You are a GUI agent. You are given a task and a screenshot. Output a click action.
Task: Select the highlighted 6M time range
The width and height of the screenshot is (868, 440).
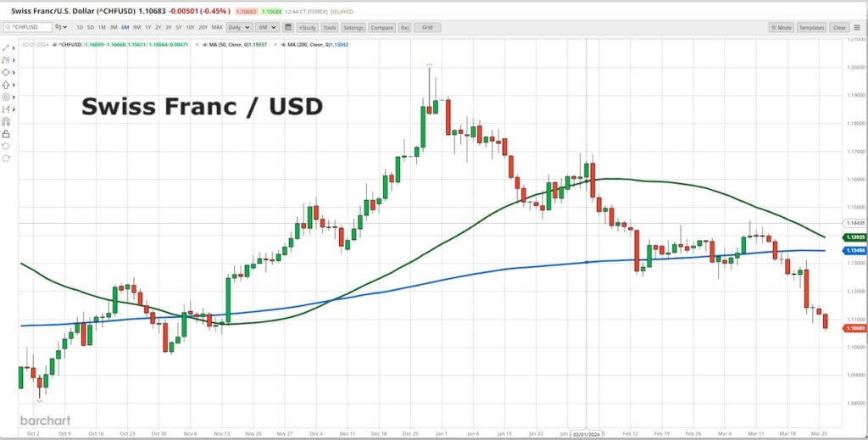pos(125,27)
